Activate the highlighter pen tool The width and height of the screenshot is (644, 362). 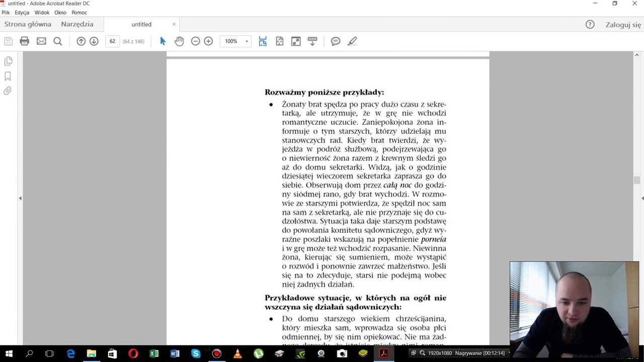(352, 41)
